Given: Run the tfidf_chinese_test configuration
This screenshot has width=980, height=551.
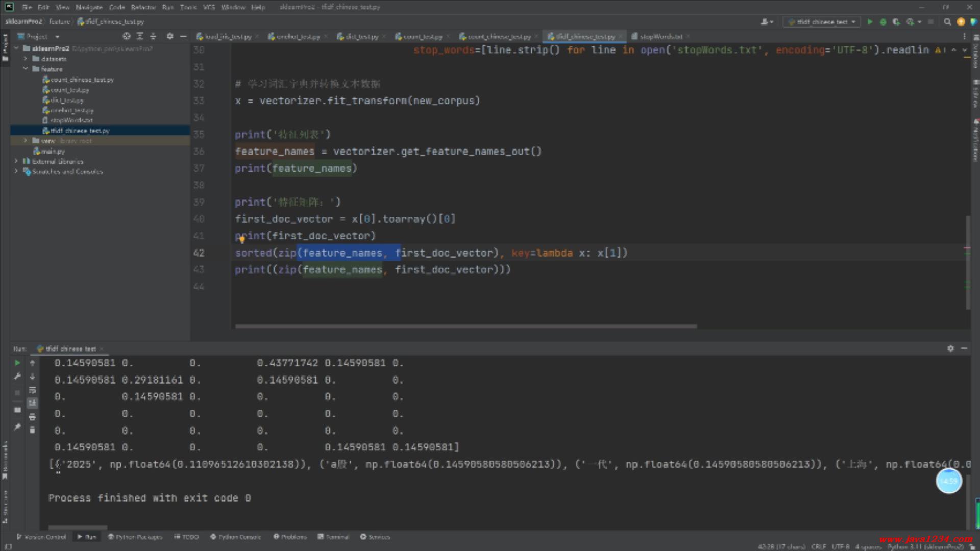Looking at the screenshot, I should pos(870,22).
